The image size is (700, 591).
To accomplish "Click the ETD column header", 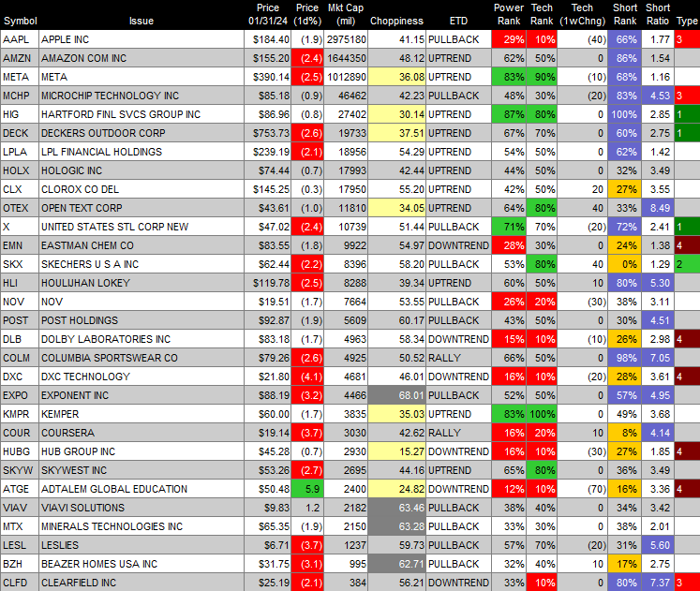I will coord(458,21).
